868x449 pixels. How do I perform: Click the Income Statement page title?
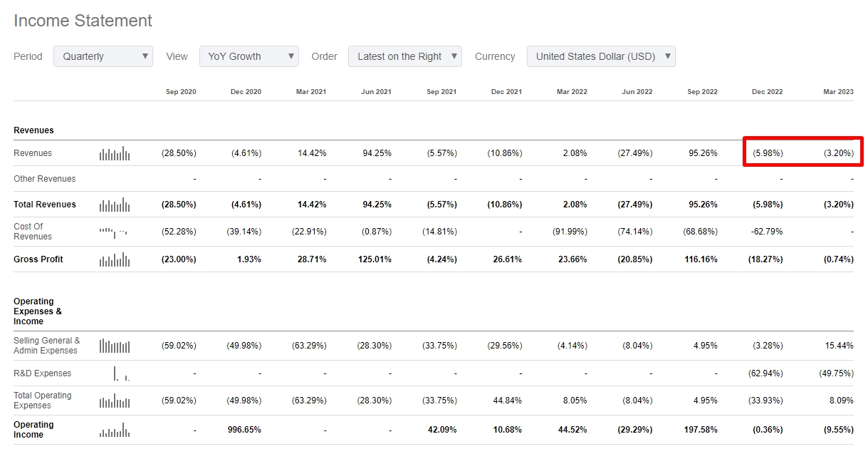[x=83, y=21]
